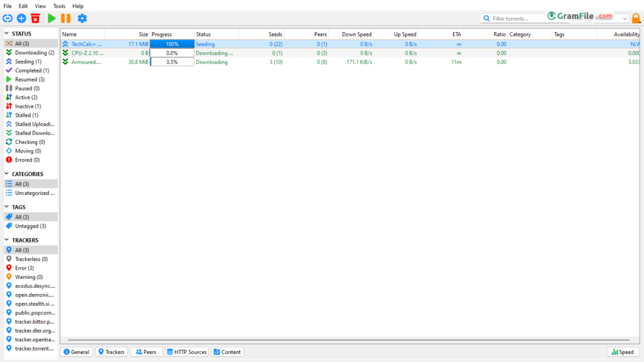Select the TechCalc+ torrent row

(350, 44)
